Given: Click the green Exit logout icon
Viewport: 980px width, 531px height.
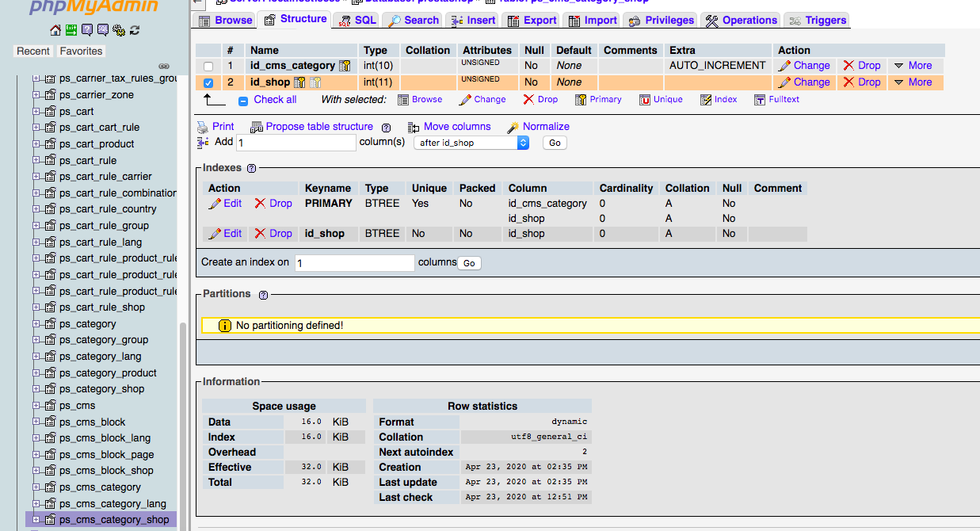Looking at the screenshot, I should tap(71, 30).
